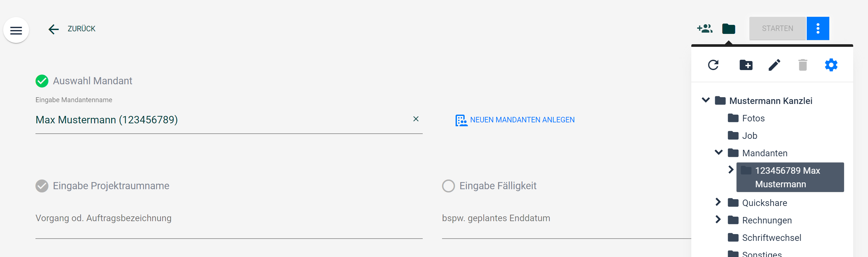The height and width of the screenshot is (257, 868).
Task: Collapse the Mandanten folder
Action: 718,152
